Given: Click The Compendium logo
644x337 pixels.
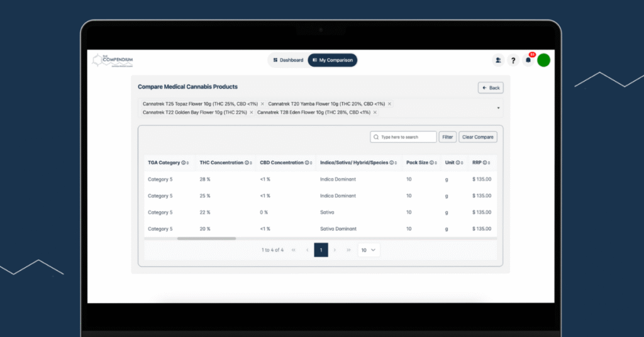Looking at the screenshot, I should pos(113,60).
